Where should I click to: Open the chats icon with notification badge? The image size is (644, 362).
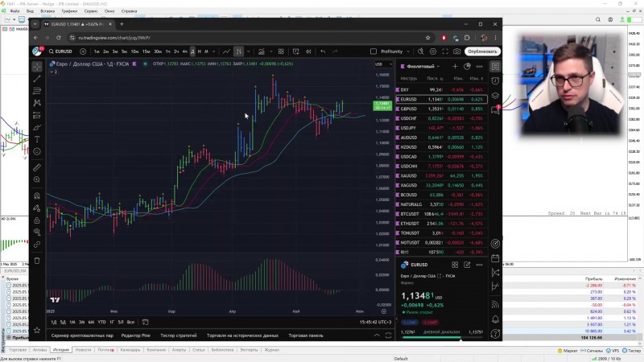[495, 110]
